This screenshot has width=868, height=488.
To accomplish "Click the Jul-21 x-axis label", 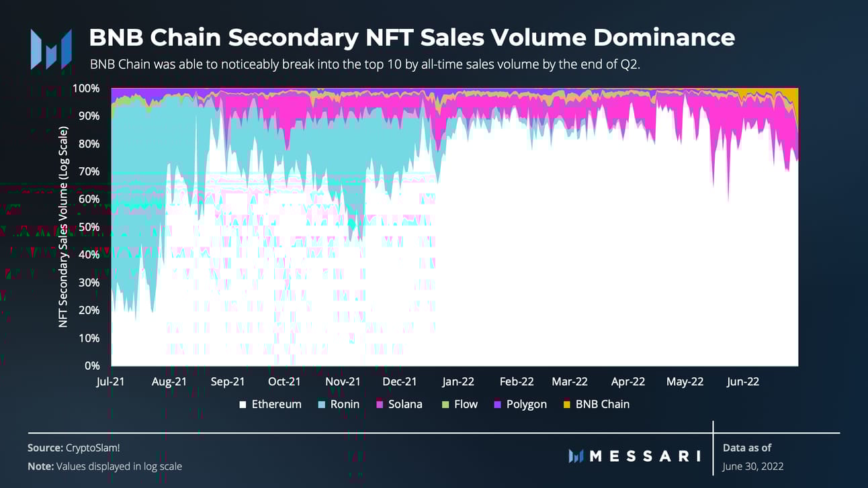I will pos(111,381).
